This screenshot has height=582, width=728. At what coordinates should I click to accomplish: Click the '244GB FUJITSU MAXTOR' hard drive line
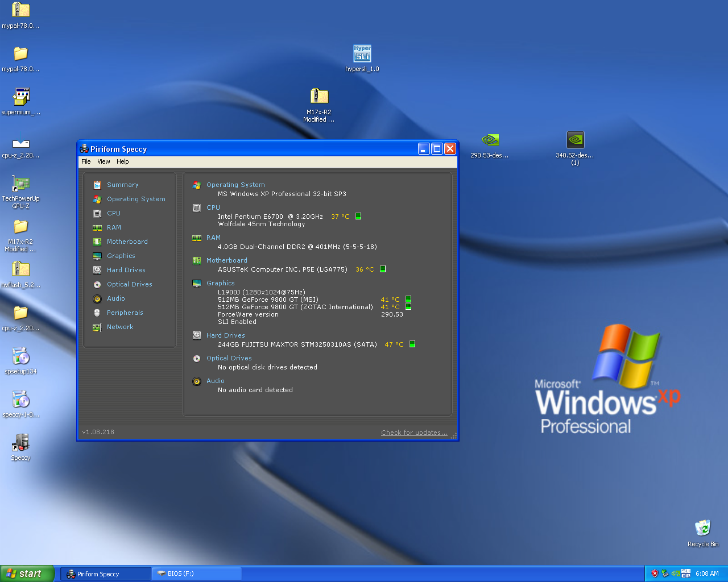(x=297, y=344)
